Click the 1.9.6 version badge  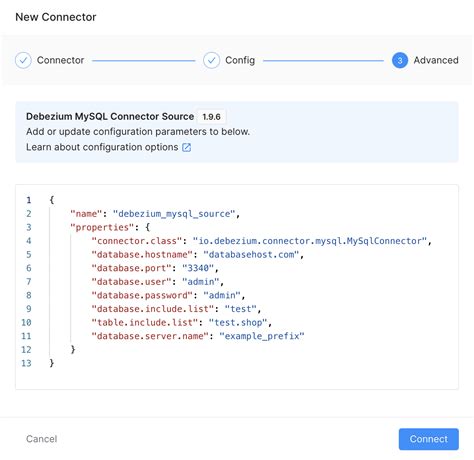[x=211, y=117]
